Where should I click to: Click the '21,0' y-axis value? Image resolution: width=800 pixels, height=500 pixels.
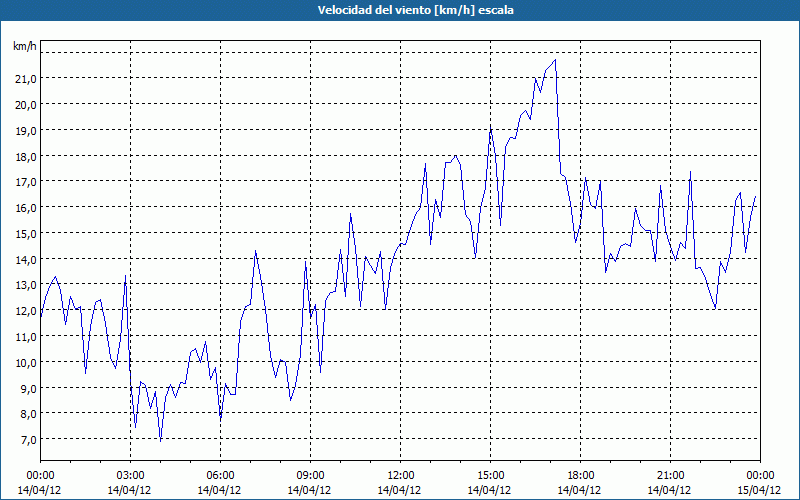point(26,78)
